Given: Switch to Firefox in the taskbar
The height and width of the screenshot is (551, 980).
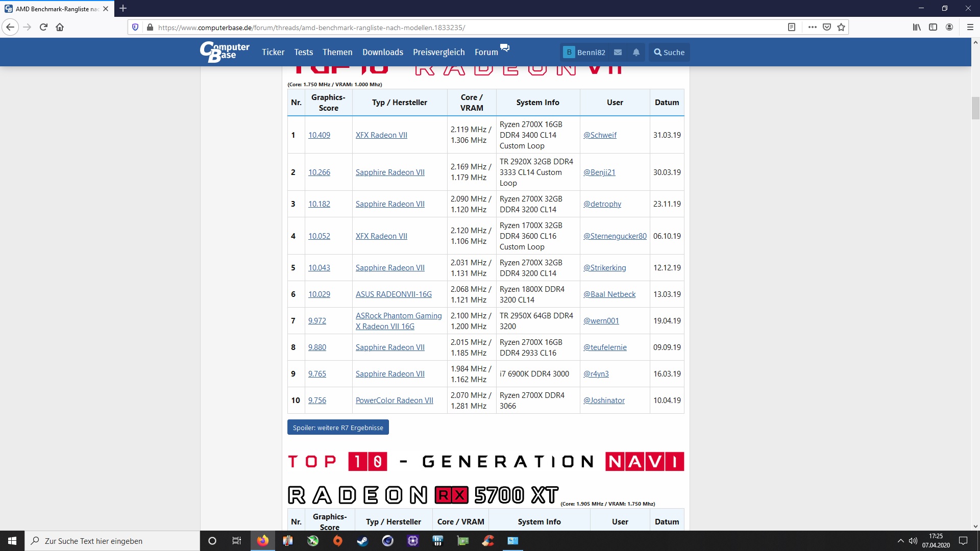Looking at the screenshot, I should tap(263, 541).
